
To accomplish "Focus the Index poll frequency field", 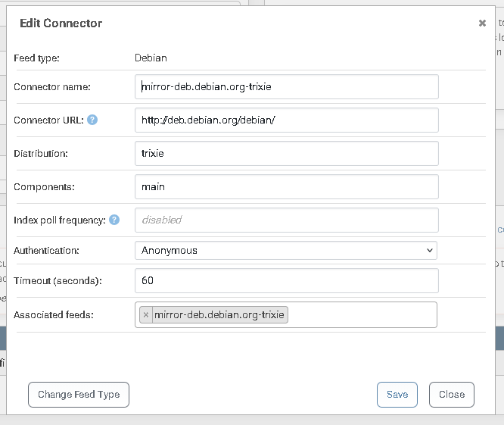I will pyautogui.click(x=286, y=220).
